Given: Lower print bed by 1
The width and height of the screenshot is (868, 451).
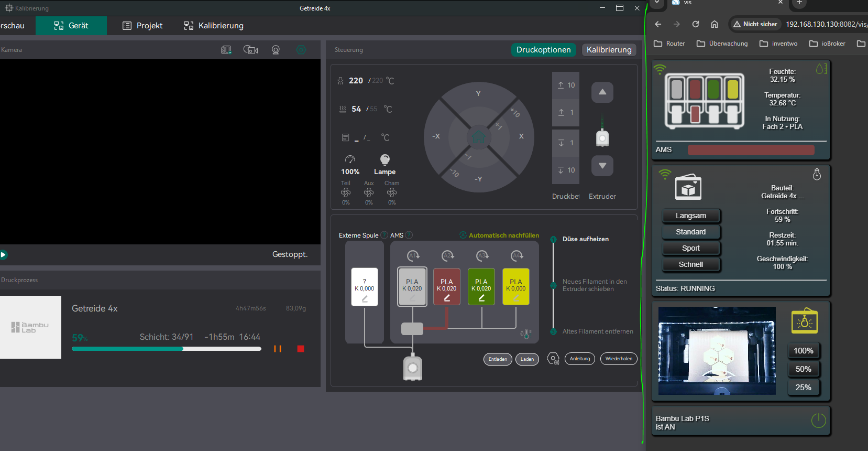Looking at the screenshot, I should coord(566,143).
